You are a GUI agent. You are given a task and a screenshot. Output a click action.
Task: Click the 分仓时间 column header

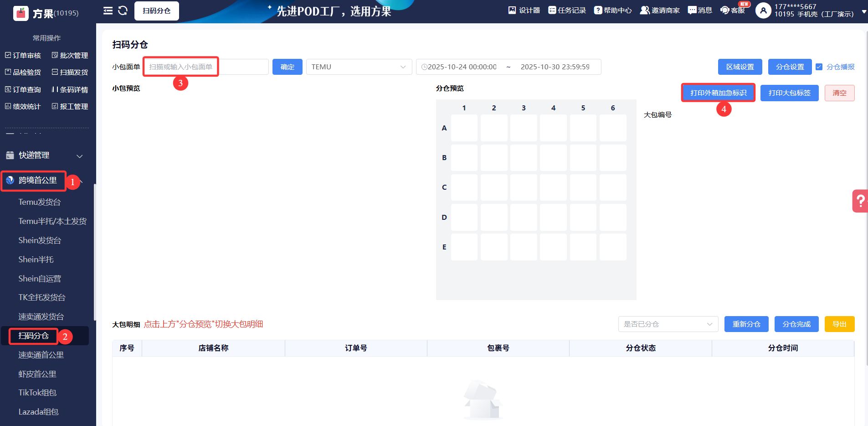click(783, 348)
